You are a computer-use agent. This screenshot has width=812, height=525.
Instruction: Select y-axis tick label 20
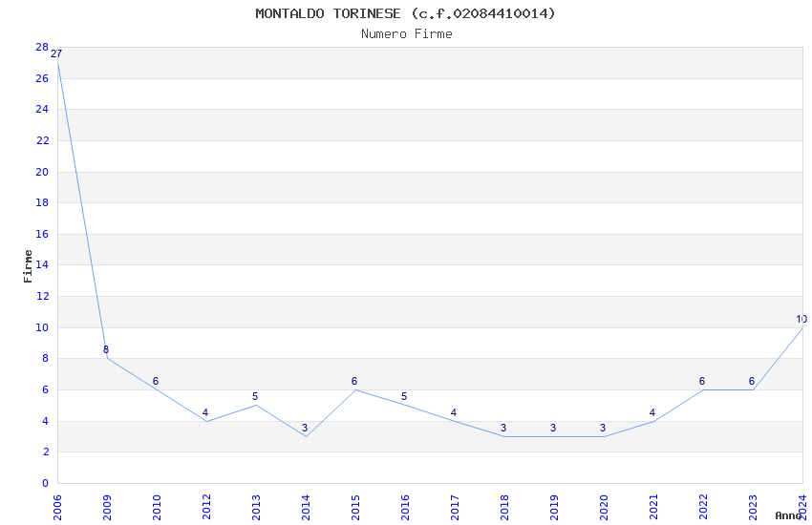tap(42, 172)
